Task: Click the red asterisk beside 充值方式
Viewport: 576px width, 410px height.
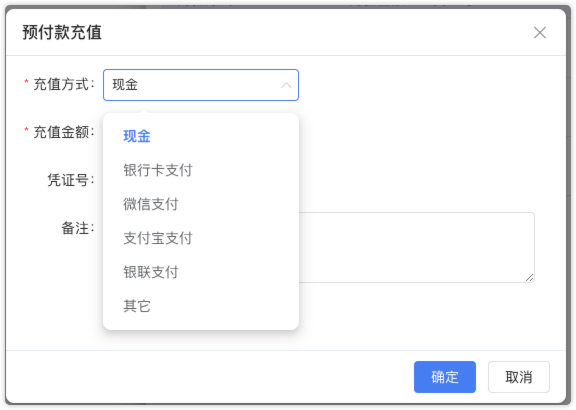Action: (26, 82)
